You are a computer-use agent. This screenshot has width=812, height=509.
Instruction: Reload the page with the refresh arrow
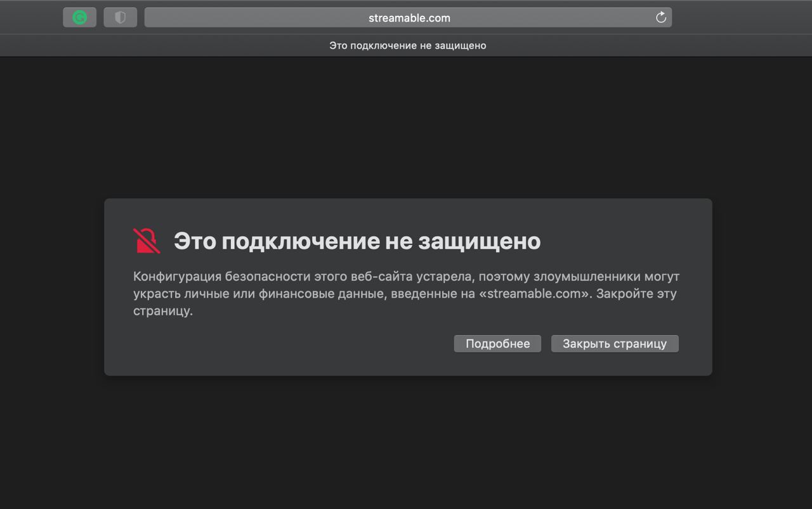[661, 18]
